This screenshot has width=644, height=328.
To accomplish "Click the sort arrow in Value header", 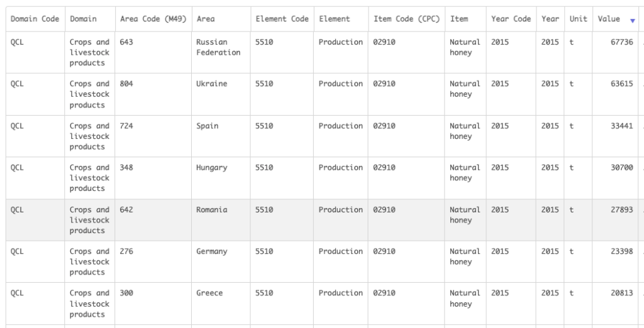I will point(632,20).
